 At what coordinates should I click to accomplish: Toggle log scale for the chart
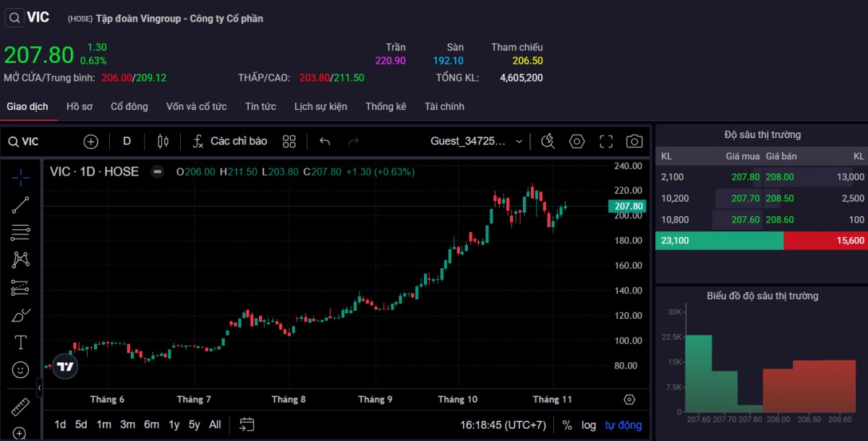(x=589, y=425)
